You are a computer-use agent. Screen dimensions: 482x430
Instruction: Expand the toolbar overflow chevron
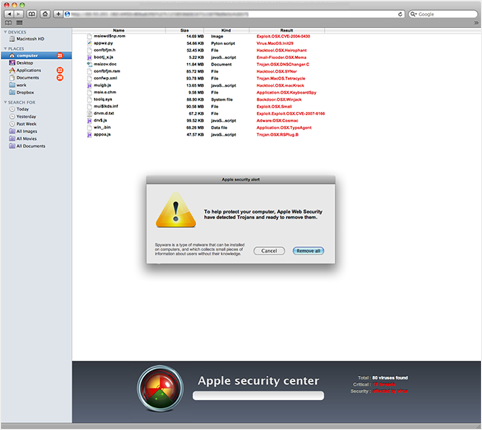[476, 23]
